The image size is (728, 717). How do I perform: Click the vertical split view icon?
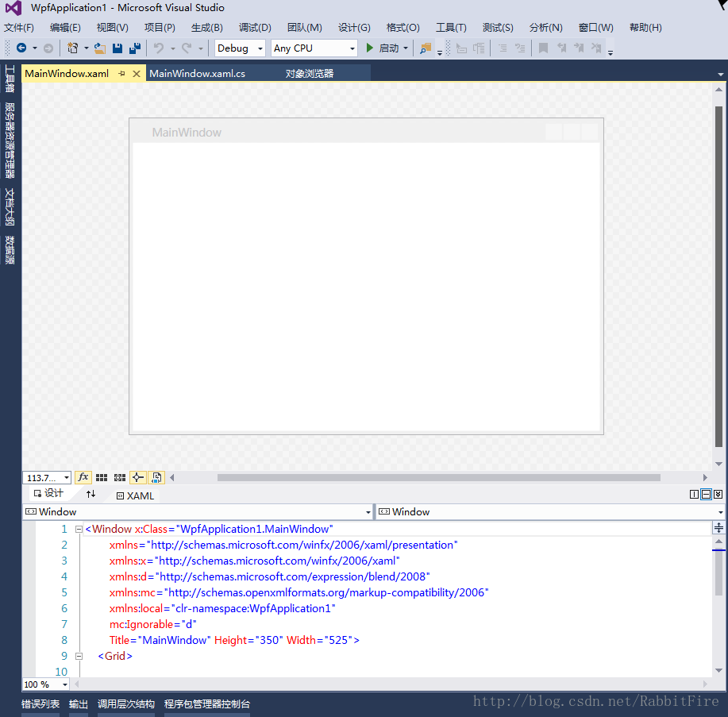coord(694,494)
